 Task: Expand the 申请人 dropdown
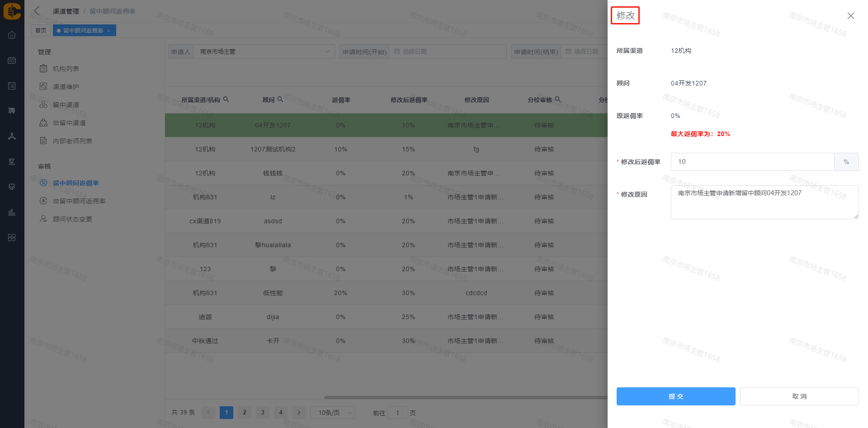(x=327, y=52)
